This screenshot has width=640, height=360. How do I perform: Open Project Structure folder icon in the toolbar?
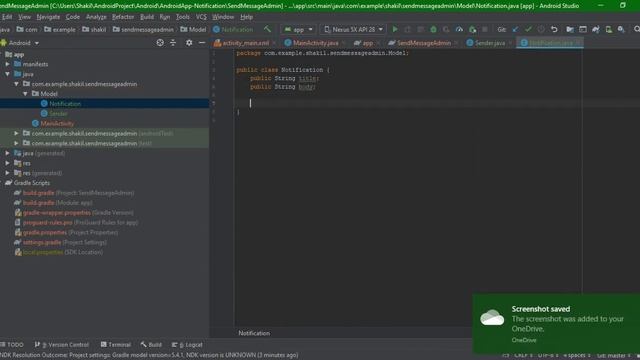[570, 29]
